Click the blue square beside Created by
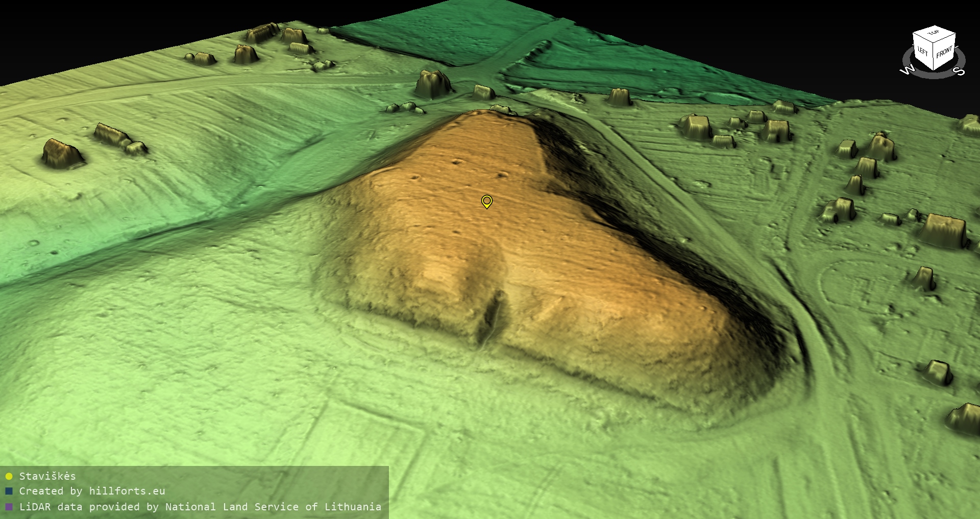The image size is (980, 519). click(x=9, y=491)
